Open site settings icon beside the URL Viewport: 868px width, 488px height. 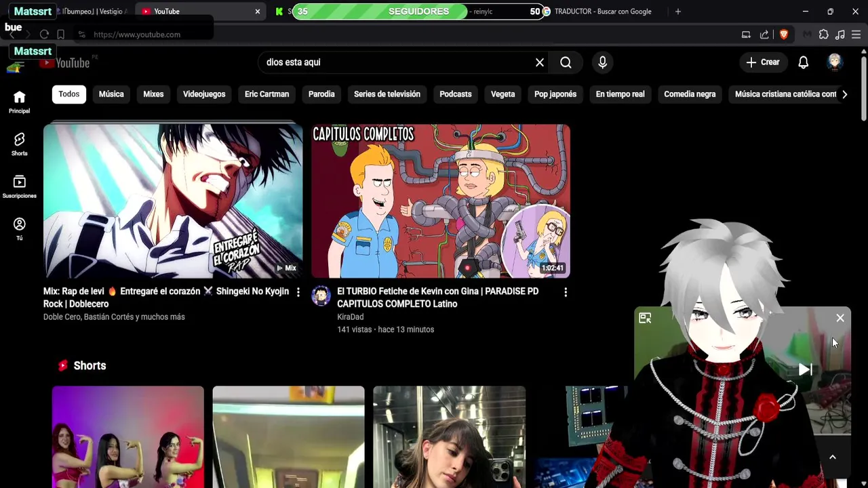coord(81,35)
